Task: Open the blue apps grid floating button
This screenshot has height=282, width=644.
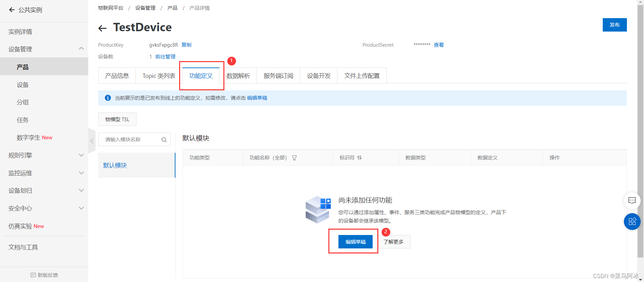Action: 632,222
